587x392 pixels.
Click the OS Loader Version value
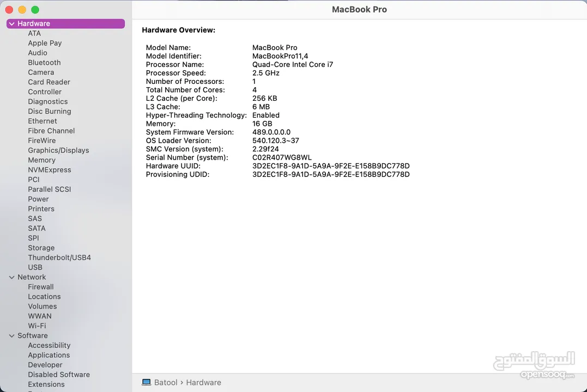[x=276, y=140]
